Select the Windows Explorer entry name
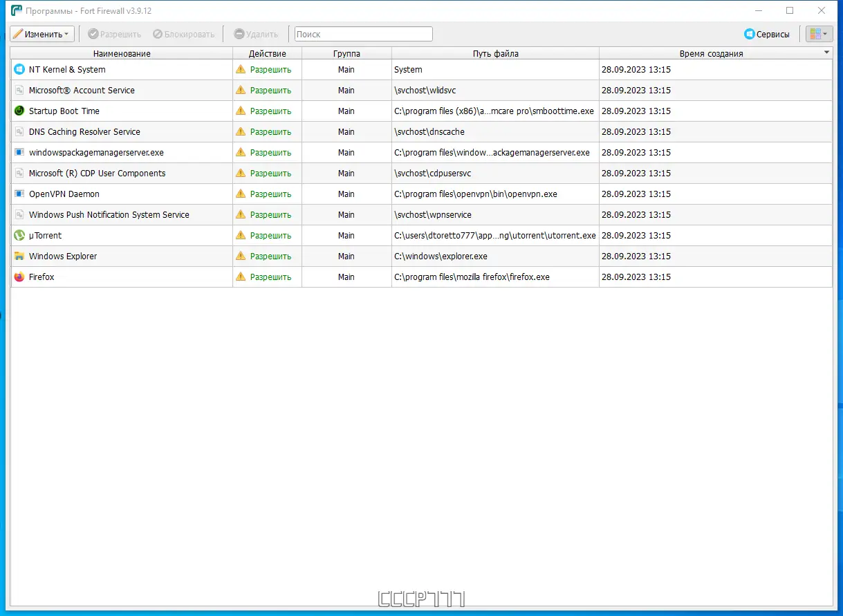 click(x=63, y=256)
